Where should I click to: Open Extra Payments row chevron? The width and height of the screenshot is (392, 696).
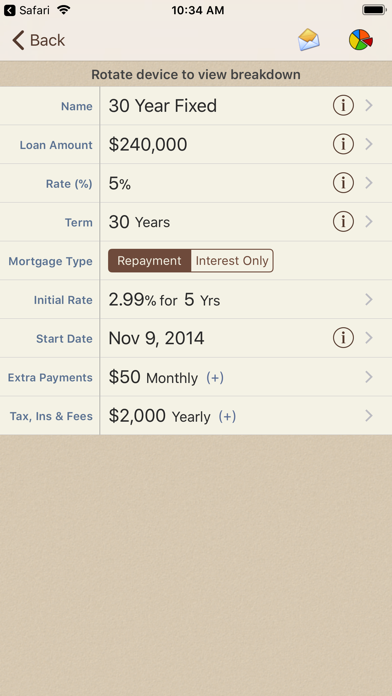[x=368, y=377]
